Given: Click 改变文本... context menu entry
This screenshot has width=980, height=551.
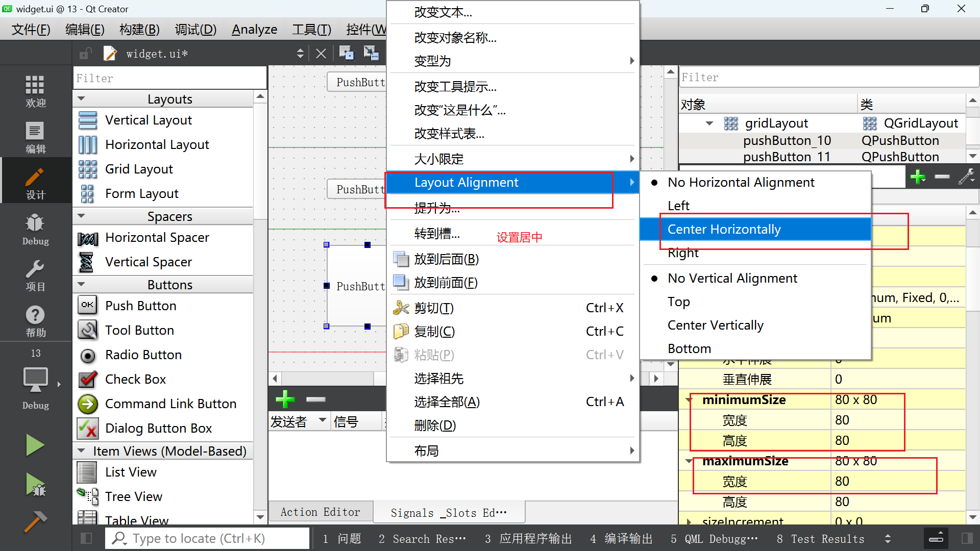Looking at the screenshot, I should [512, 12].
